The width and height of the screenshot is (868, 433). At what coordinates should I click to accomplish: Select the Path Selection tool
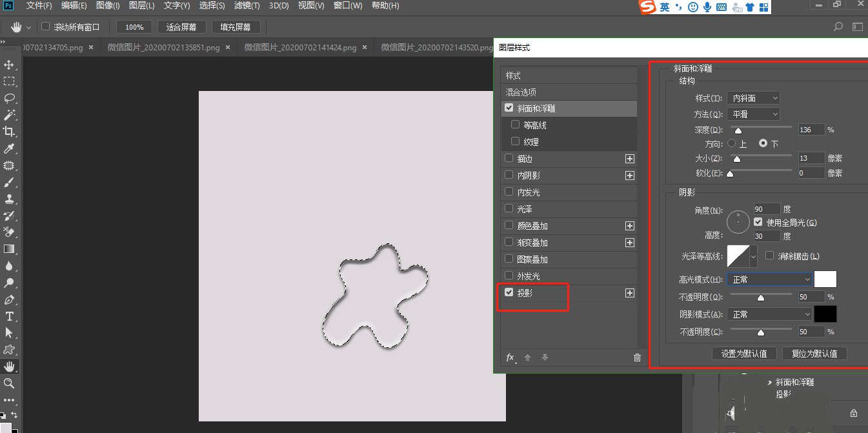[x=10, y=333]
